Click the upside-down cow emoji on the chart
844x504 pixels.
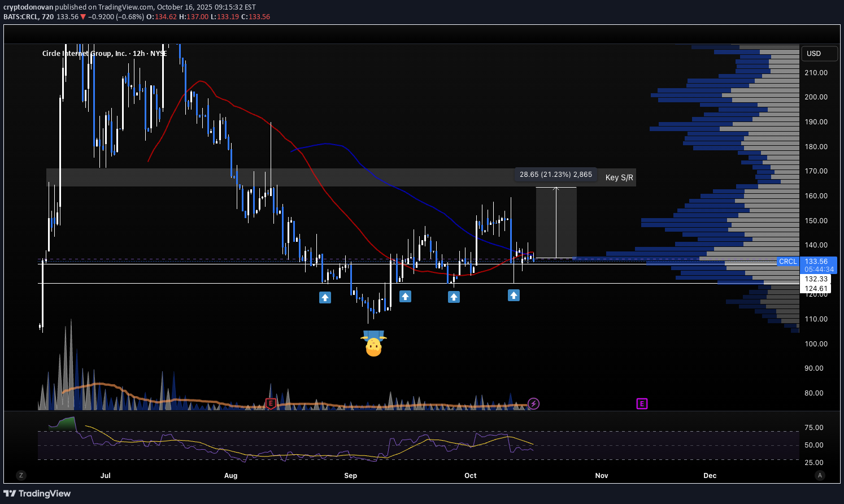point(375,344)
